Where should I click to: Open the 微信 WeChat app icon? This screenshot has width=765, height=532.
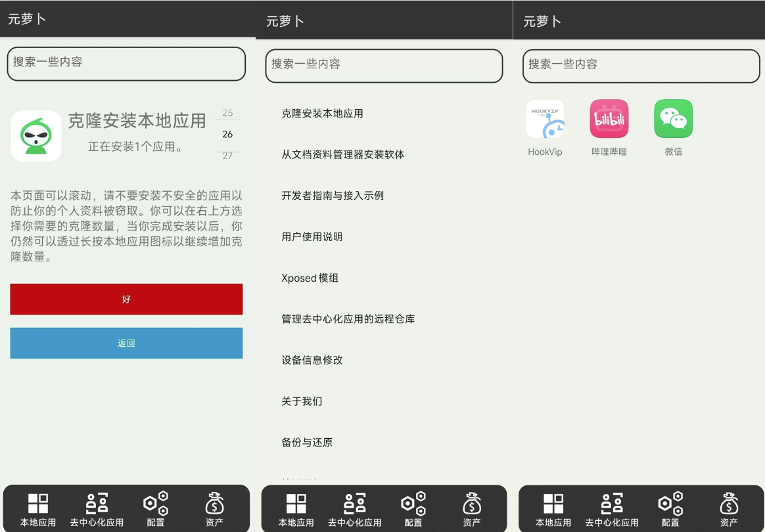[673, 120]
